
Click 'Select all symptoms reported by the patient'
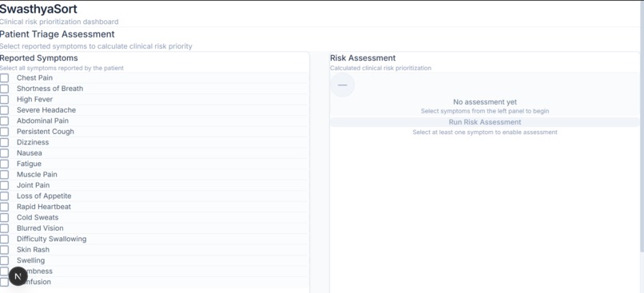point(62,68)
